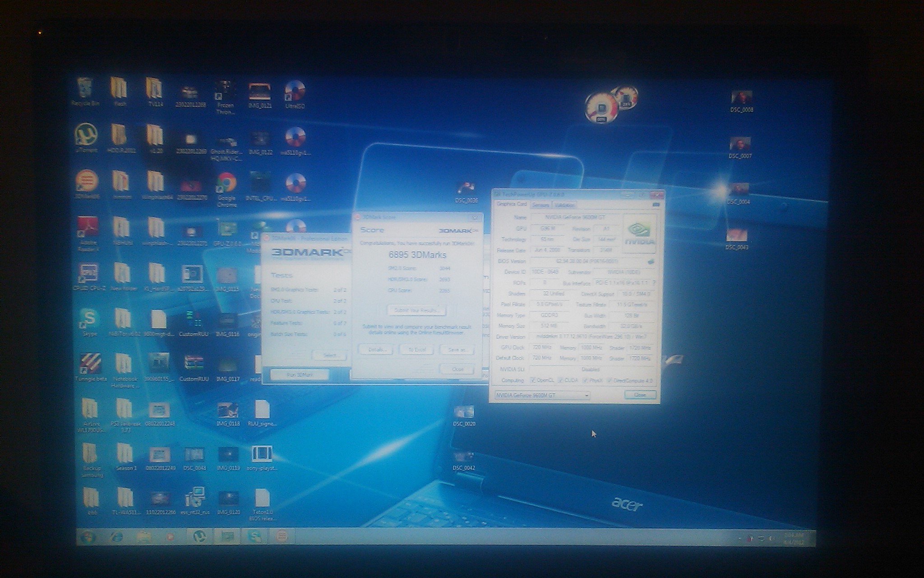Screen dimensions: 924x578
Task: Open the Teton1.0 BIOS release file
Action: pyautogui.click(x=262, y=505)
